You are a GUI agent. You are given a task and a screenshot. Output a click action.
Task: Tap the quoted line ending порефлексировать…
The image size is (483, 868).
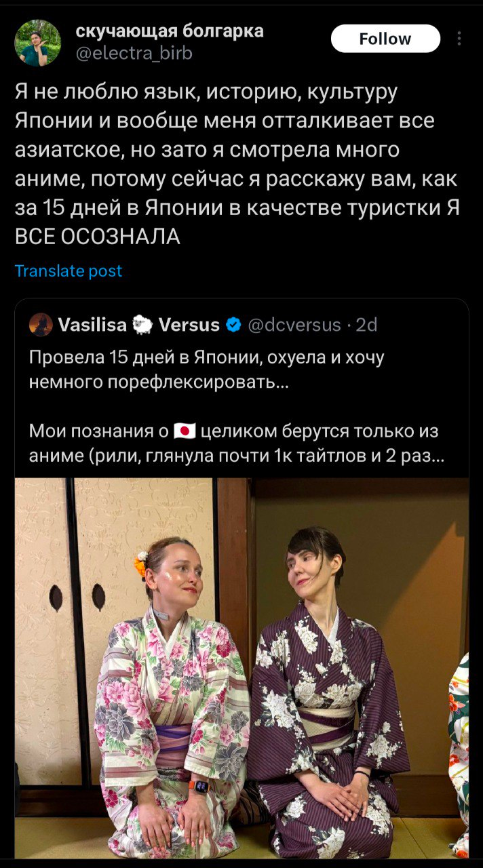(159, 382)
